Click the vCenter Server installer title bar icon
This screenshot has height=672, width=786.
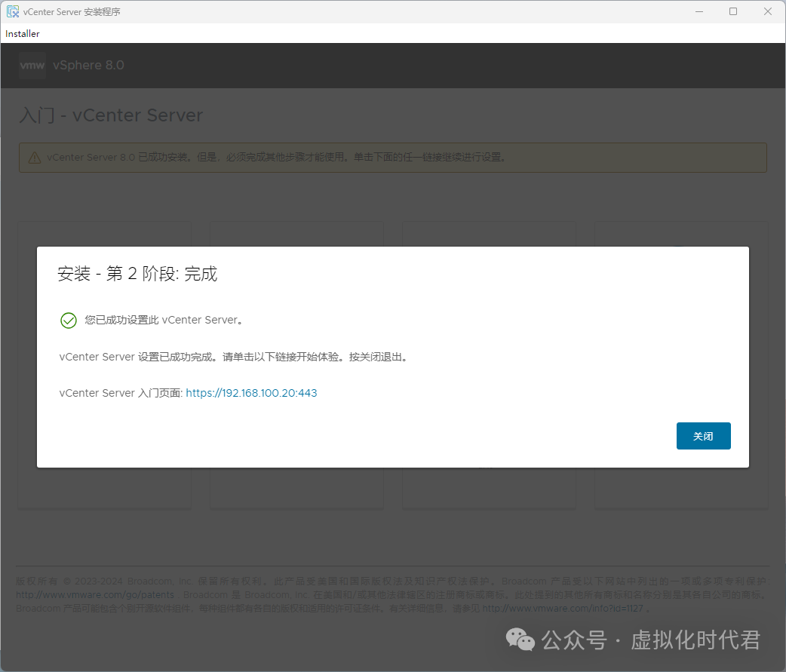13,11
